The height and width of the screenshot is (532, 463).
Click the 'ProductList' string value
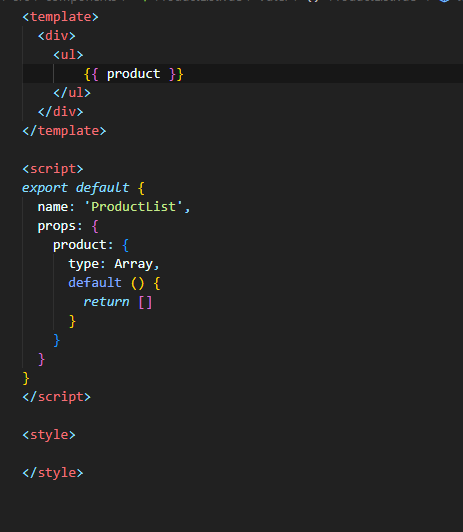(x=133, y=207)
